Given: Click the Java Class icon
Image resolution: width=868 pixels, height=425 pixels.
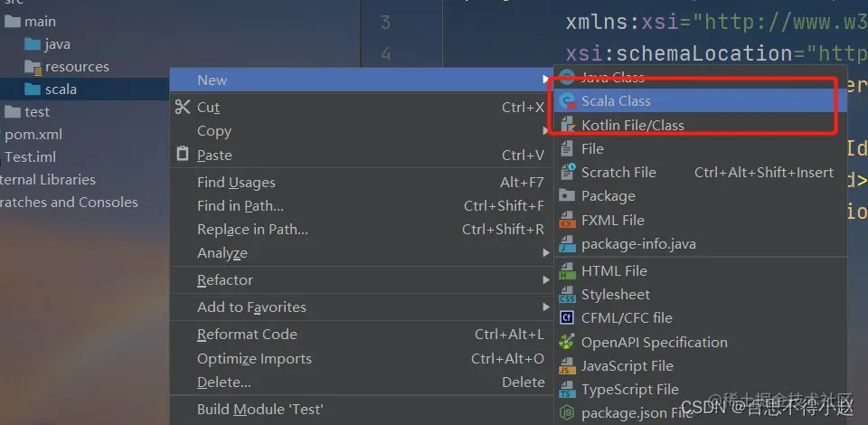Looking at the screenshot, I should (568, 77).
